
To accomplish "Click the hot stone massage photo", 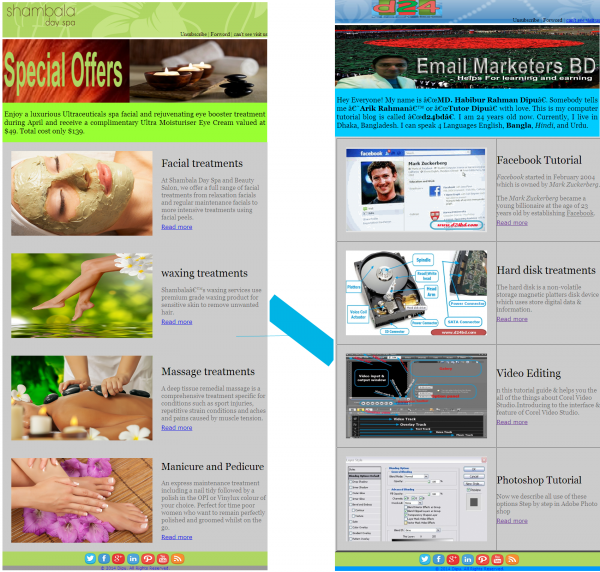I will pyautogui.click(x=82, y=398).
